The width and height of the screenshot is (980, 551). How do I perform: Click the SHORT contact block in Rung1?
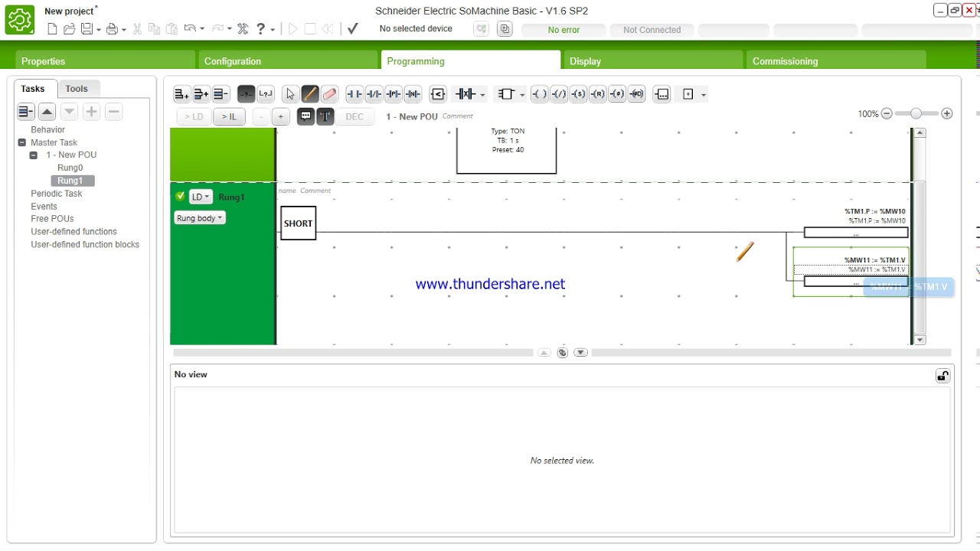coord(298,223)
